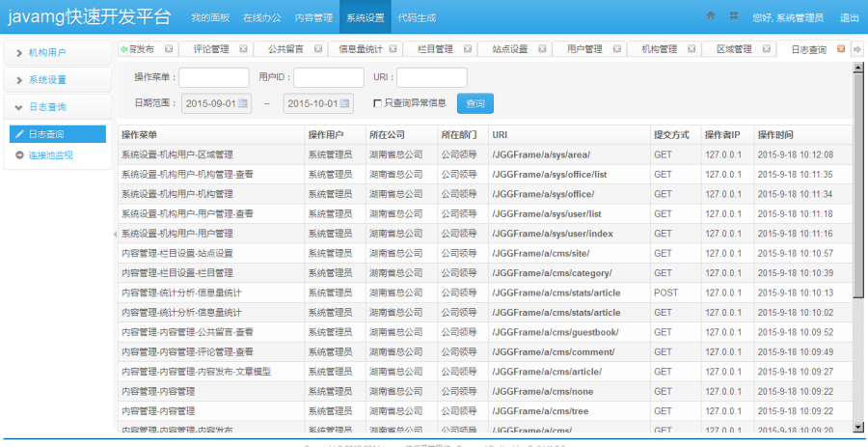This screenshot has height=447, width=868.
Task: Expand the 机构用户 sidebar section
Action: tap(58, 53)
